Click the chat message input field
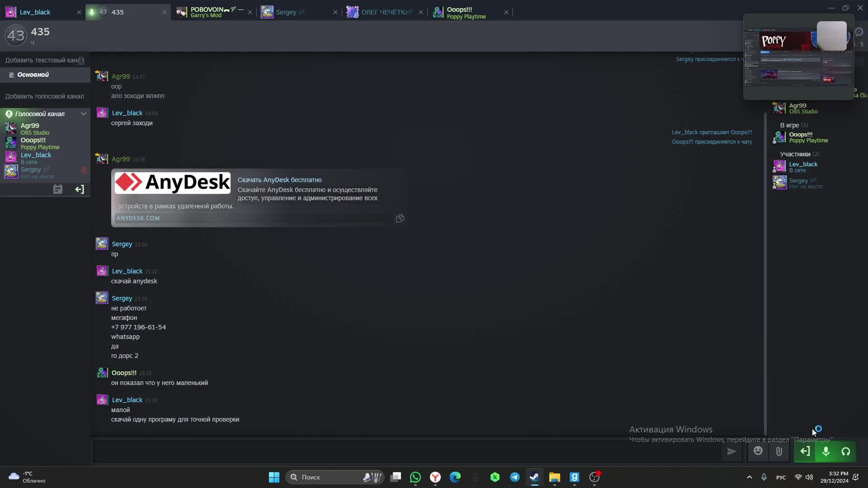 pyautogui.click(x=407, y=451)
